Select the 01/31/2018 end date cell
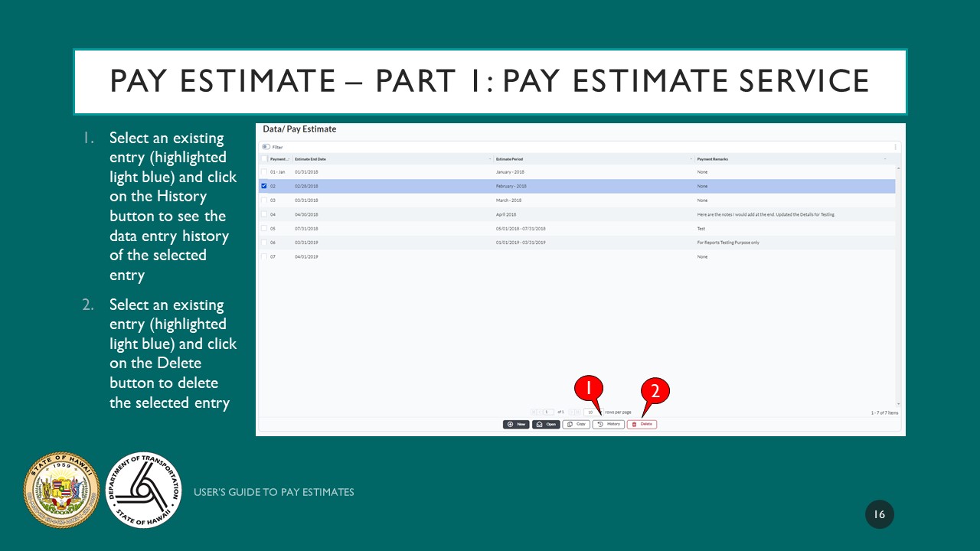Image resolution: width=980 pixels, height=551 pixels. coord(306,172)
